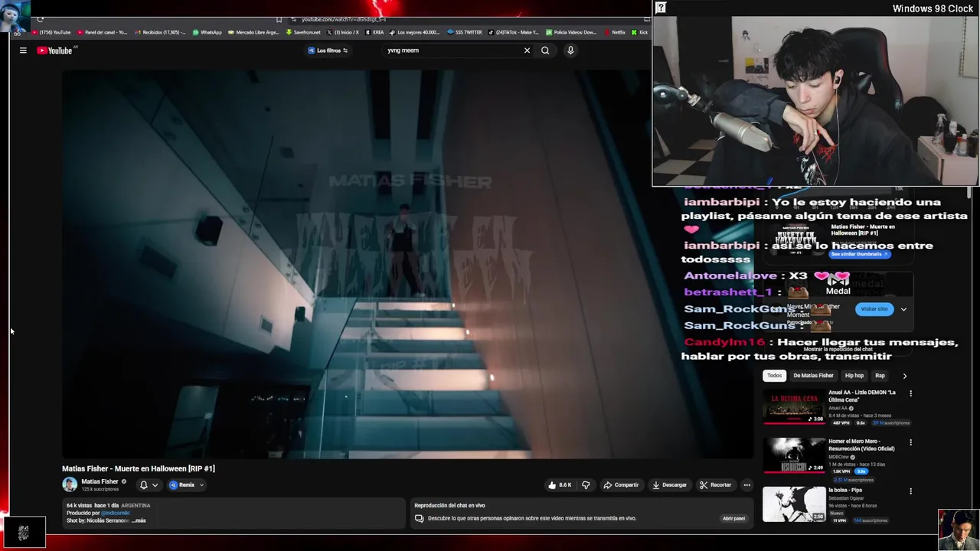
Task: Open the more actions ellipsis below video
Action: point(746,484)
